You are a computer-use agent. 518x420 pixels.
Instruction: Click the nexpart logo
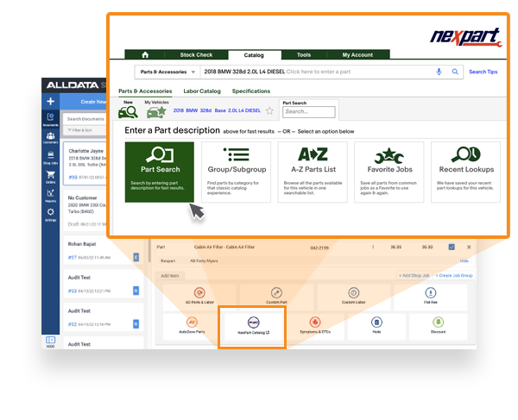(x=466, y=37)
